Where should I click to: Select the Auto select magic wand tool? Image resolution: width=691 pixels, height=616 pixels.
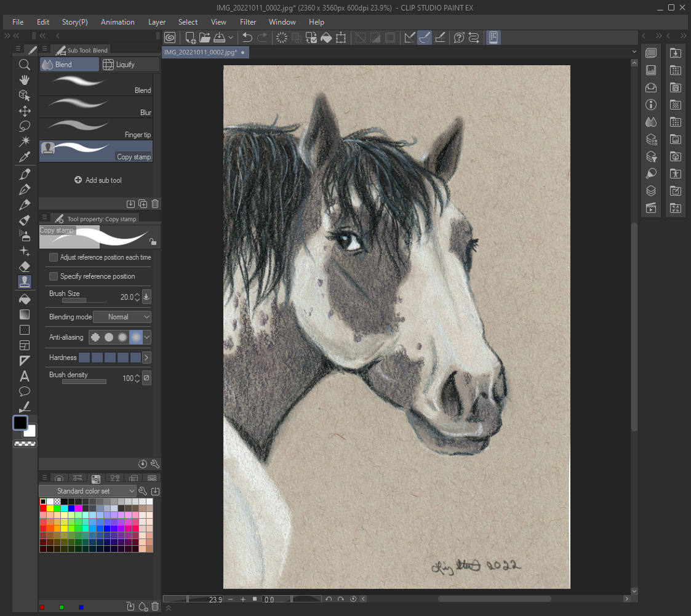click(x=25, y=142)
